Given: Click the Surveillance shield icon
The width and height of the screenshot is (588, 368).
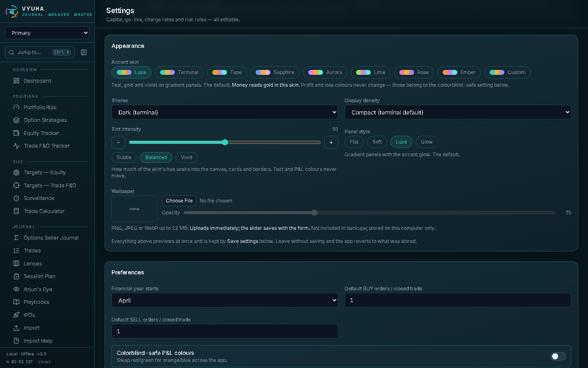Looking at the screenshot, I should pos(16,198).
